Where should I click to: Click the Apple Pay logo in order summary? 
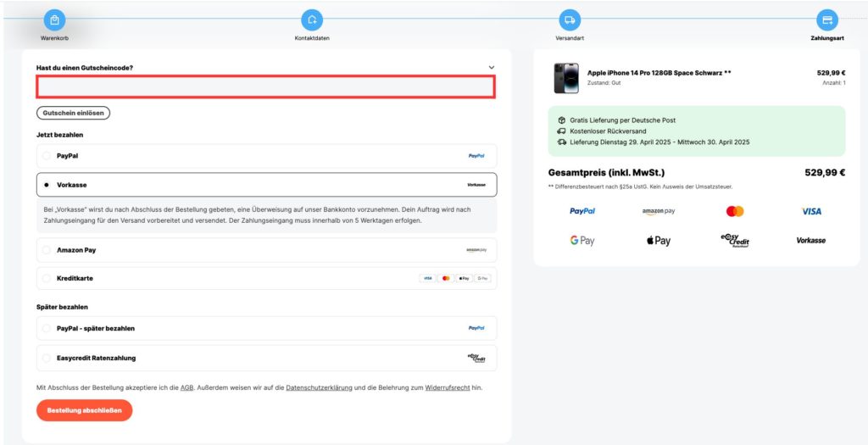(x=658, y=241)
